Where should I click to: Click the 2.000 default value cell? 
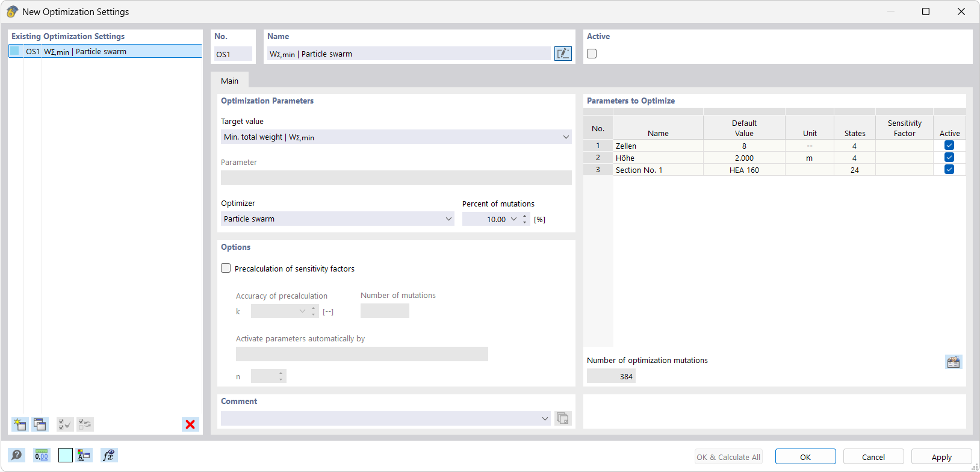tap(744, 158)
